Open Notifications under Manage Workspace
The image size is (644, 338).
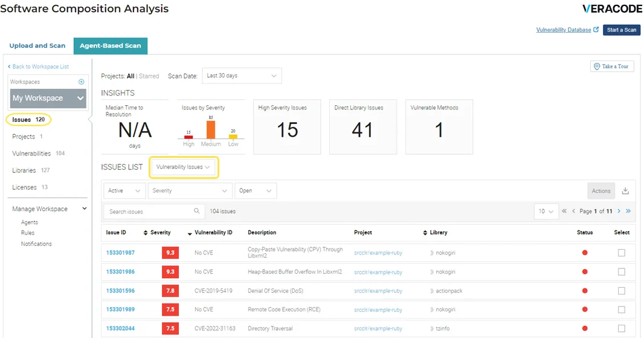point(36,244)
